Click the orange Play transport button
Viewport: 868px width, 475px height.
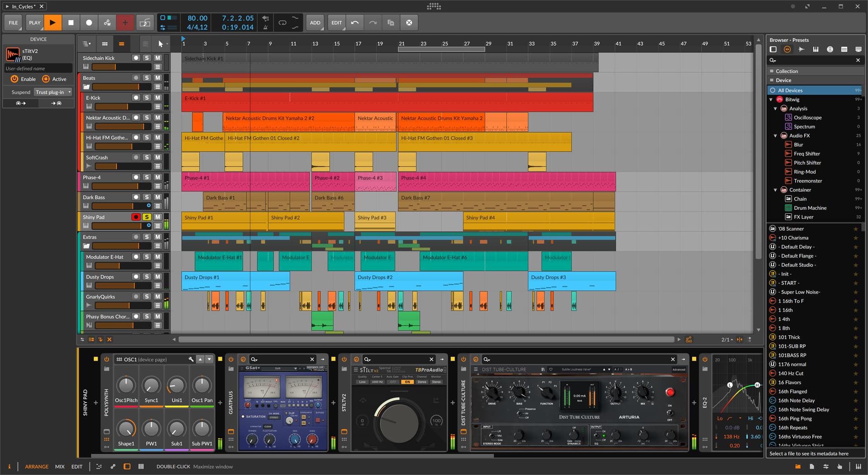[52, 23]
